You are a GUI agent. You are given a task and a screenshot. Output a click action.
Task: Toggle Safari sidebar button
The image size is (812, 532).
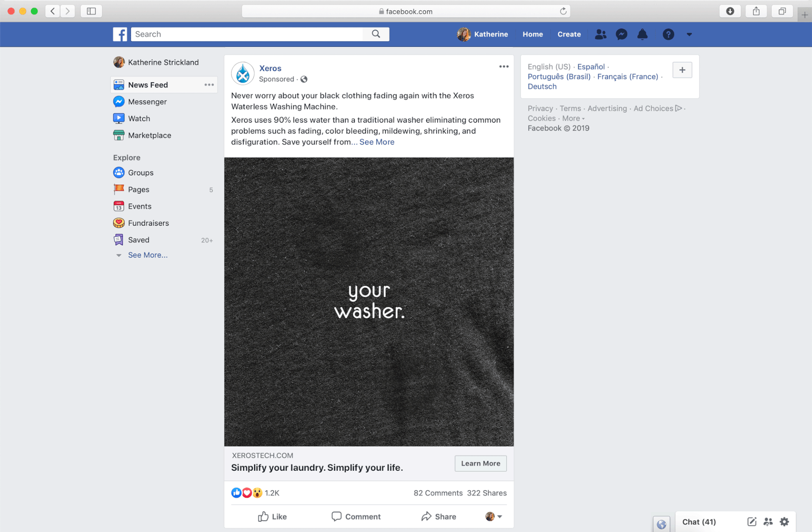tap(91, 11)
